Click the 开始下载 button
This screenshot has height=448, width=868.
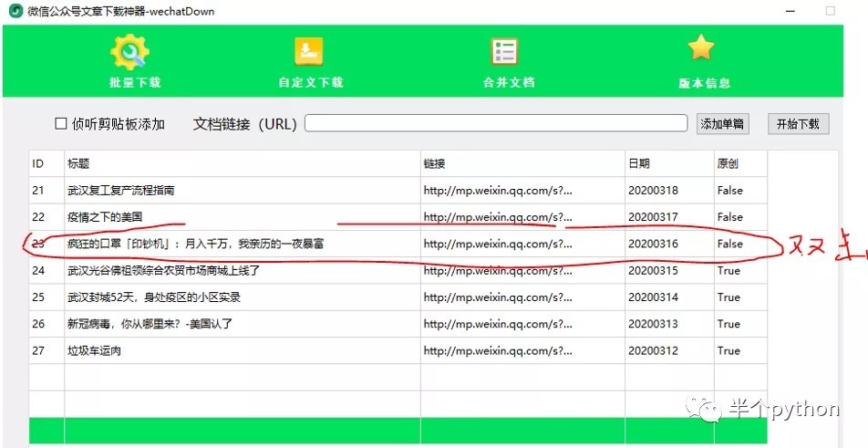798,123
